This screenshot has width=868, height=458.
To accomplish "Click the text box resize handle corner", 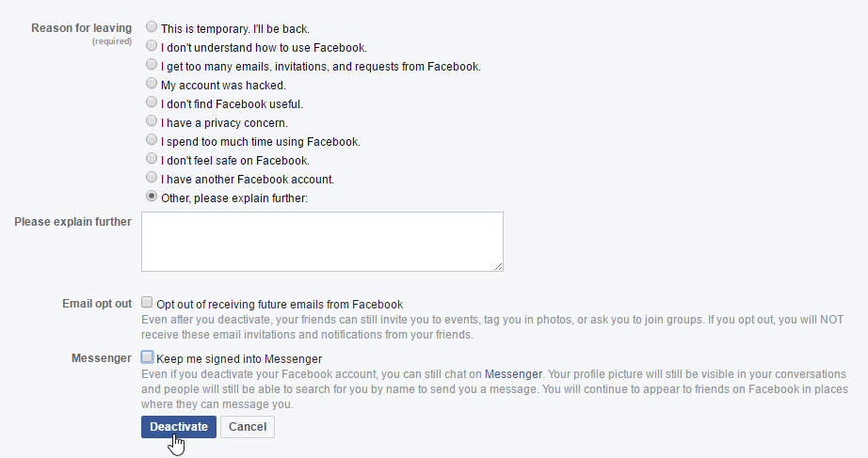I will pos(498,266).
